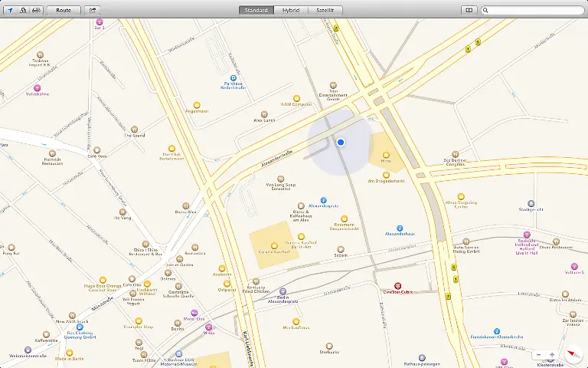Zoom out with the minus button
This screenshot has height=368, width=588.
pyautogui.click(x=538, y=354)
